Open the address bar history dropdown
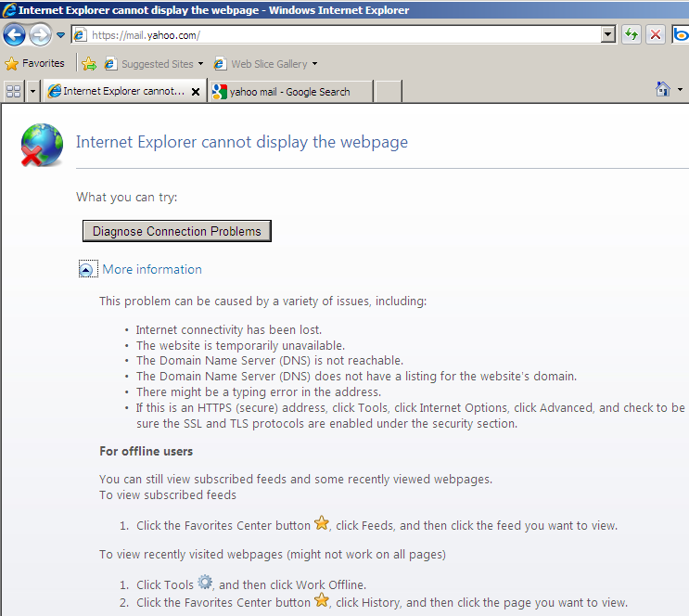 pos(607,34)
